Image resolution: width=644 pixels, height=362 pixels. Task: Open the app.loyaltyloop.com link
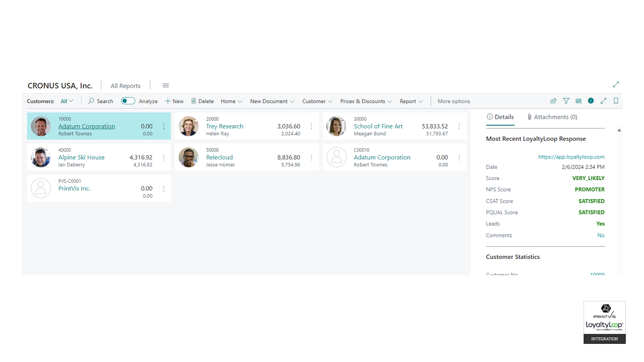pyautogui.click(x=571, y=157)
